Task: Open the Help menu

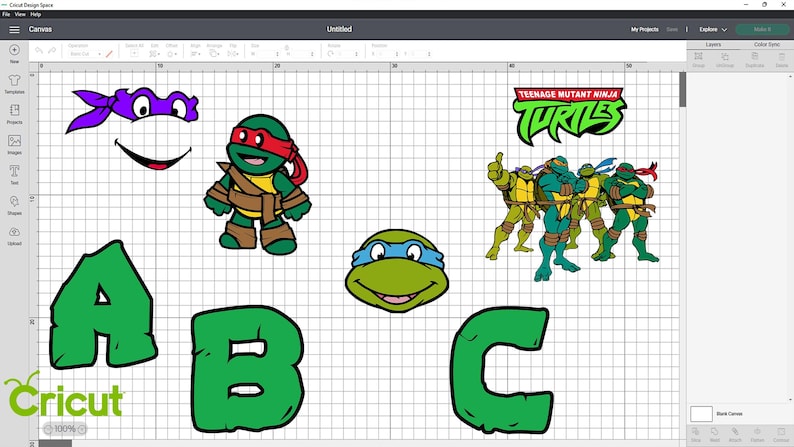Action: (x=35, y=14)
